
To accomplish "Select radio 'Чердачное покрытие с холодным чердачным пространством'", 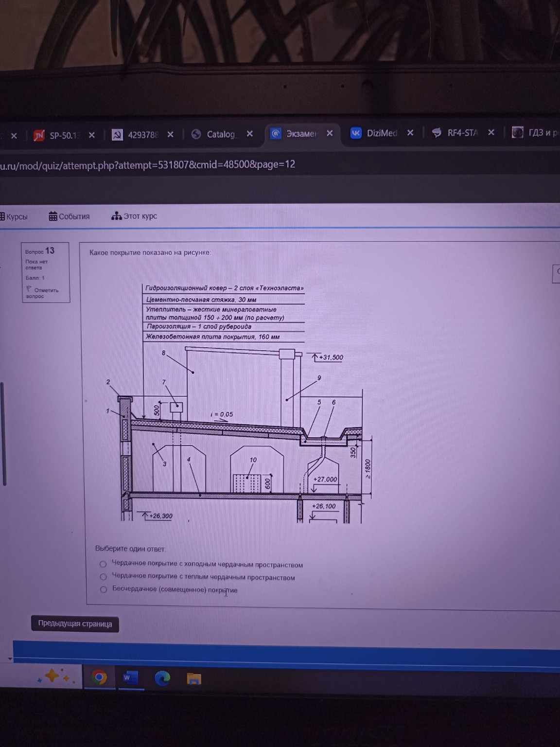I will pos(103,564).
